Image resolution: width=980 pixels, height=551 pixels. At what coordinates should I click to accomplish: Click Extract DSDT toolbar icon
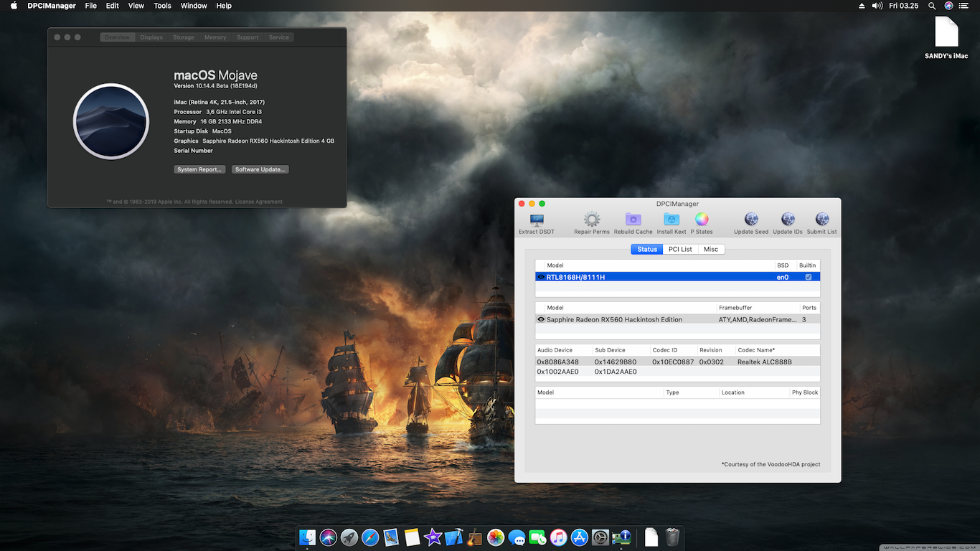tap(537, 220)
